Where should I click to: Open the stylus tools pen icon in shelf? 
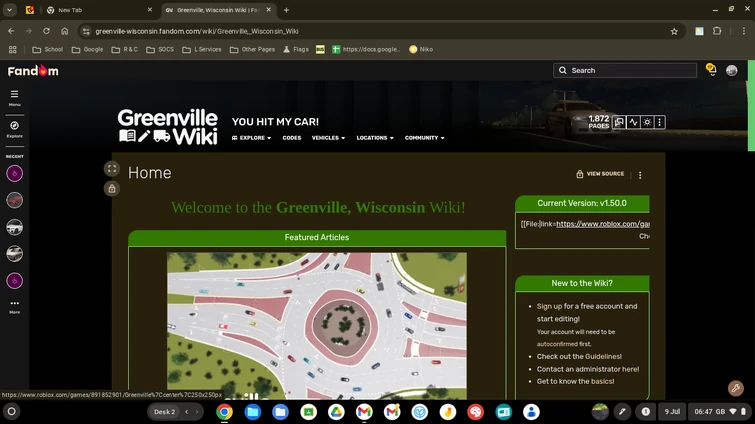click(x=622, y=411)
